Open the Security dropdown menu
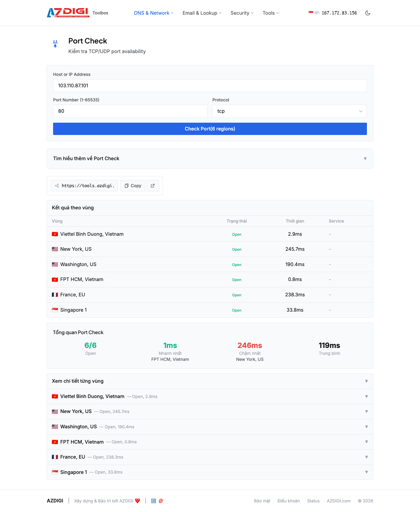This screenshot has height=512, width=420. tap(242, 13)
